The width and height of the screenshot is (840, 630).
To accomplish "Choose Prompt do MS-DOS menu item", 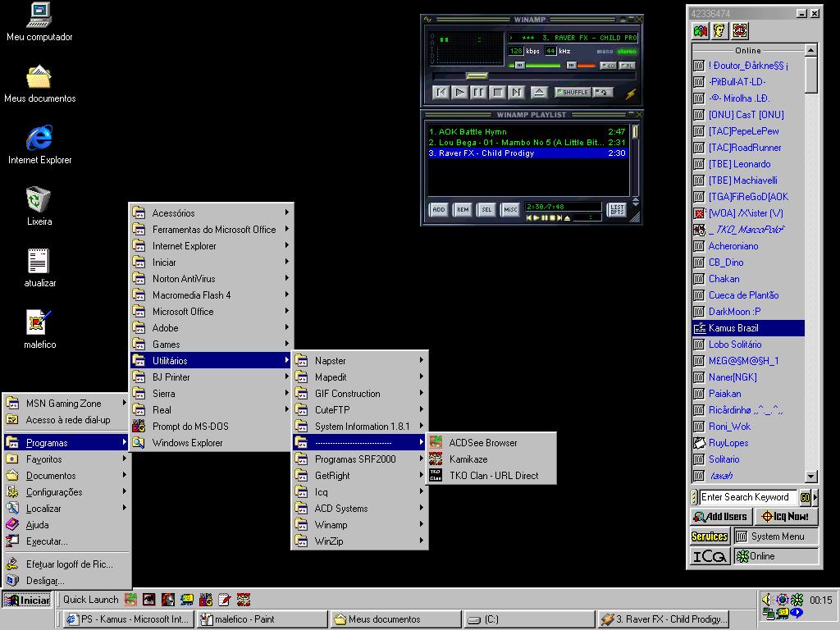I will pyautogui.click(x=212, y=427).
